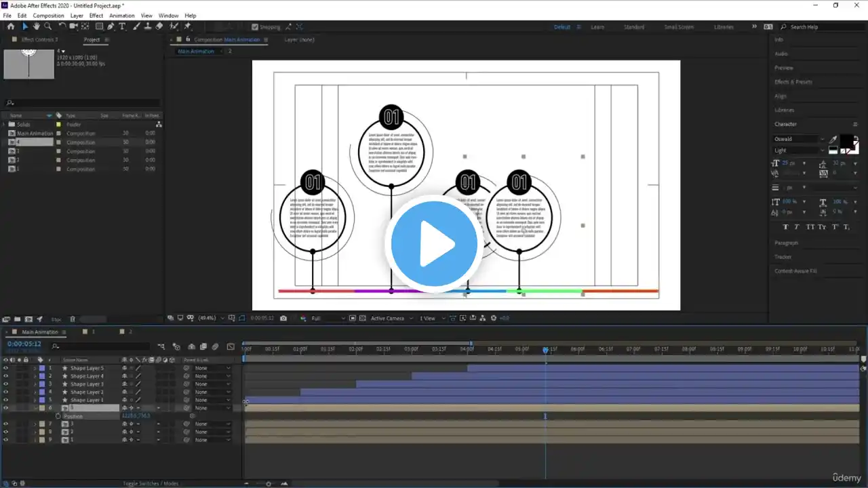Viewport: 868px width, 488px height.
Task: Click the Draft 3D icon in timeline
Action: pyautogui.click(x=176, y=347)
